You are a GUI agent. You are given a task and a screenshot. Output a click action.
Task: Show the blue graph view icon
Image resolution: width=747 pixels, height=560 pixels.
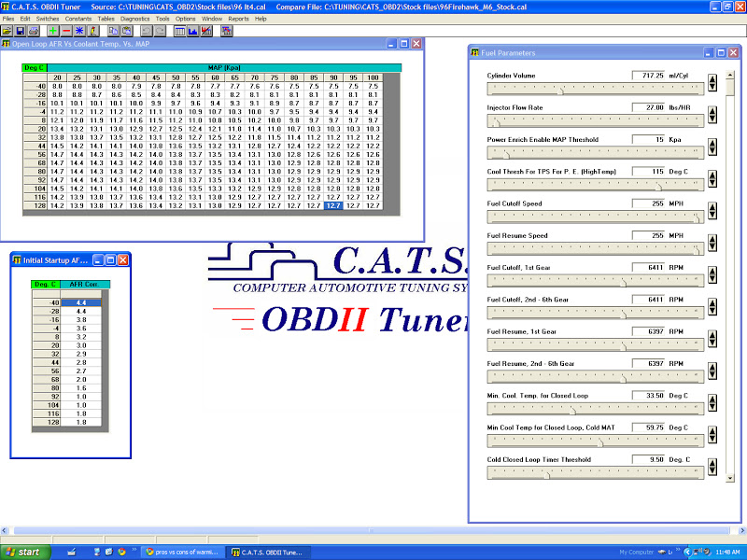click(193, 31)
